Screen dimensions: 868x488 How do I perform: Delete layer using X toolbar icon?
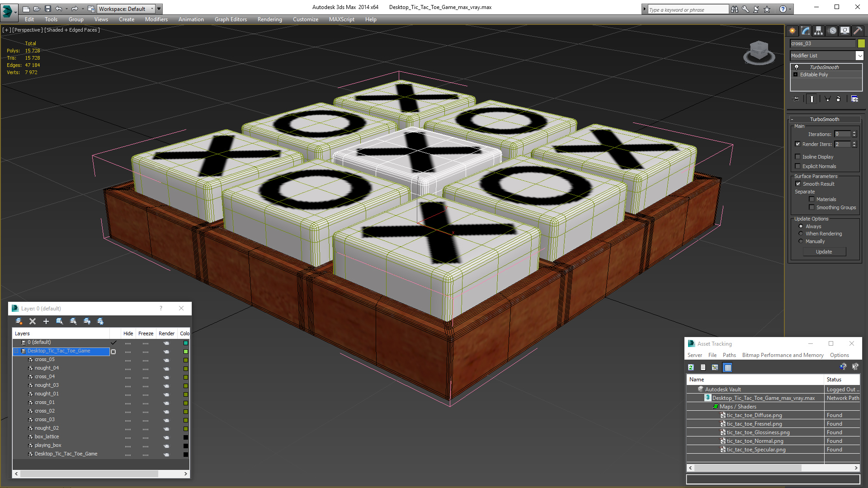pos(33,321)
